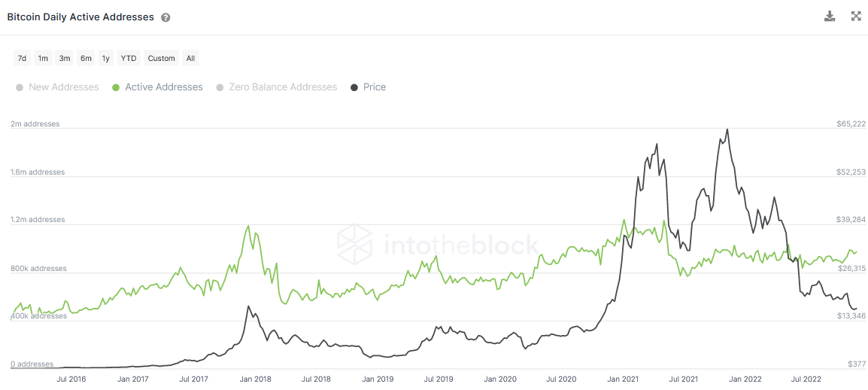
Task: Click the Bitcoin Daily Active Addresses title
Action: point(80,17)
